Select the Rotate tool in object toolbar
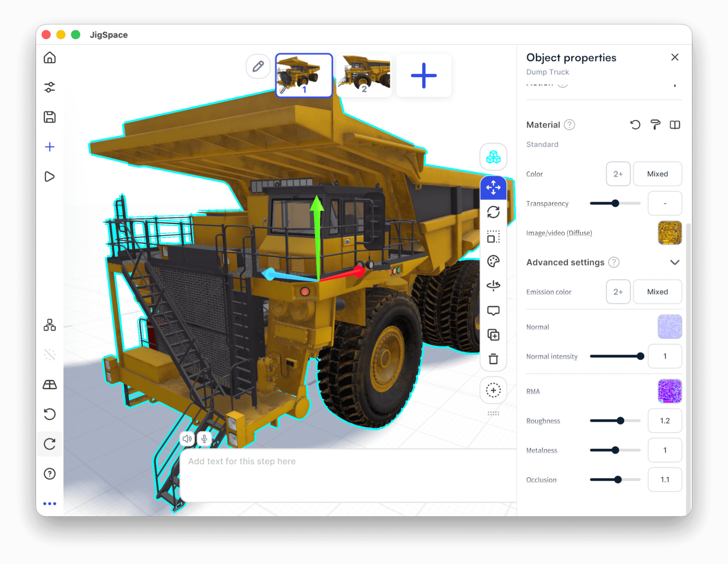 pos(493,212)
